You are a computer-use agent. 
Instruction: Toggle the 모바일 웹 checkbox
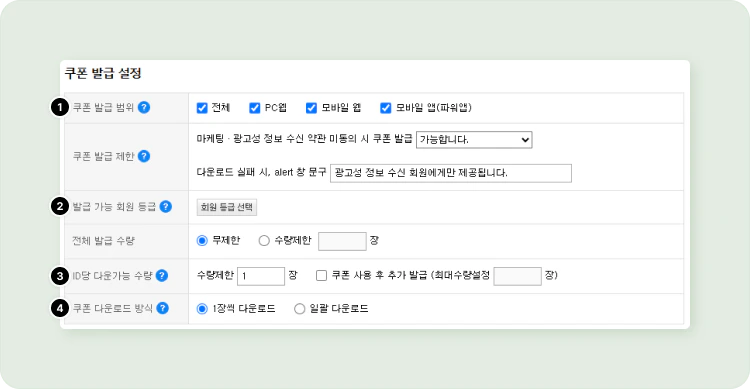[x=311, y=108]
